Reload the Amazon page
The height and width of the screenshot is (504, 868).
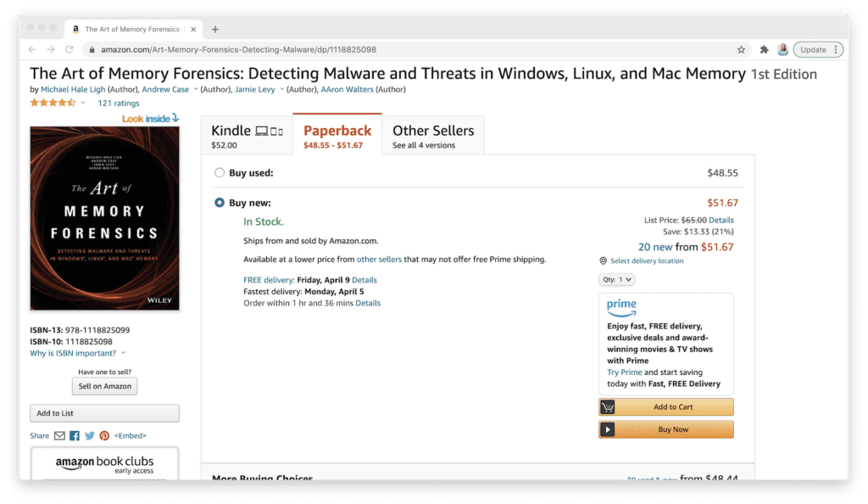coord(70,50)
